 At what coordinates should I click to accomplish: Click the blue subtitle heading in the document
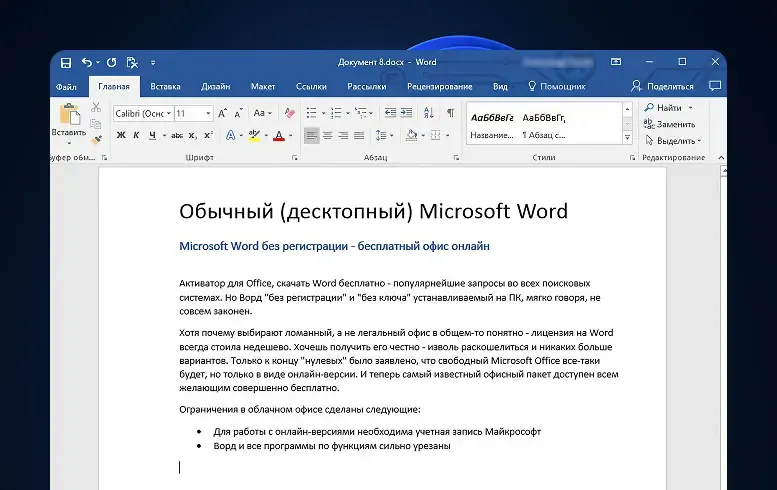pos(334,246)
